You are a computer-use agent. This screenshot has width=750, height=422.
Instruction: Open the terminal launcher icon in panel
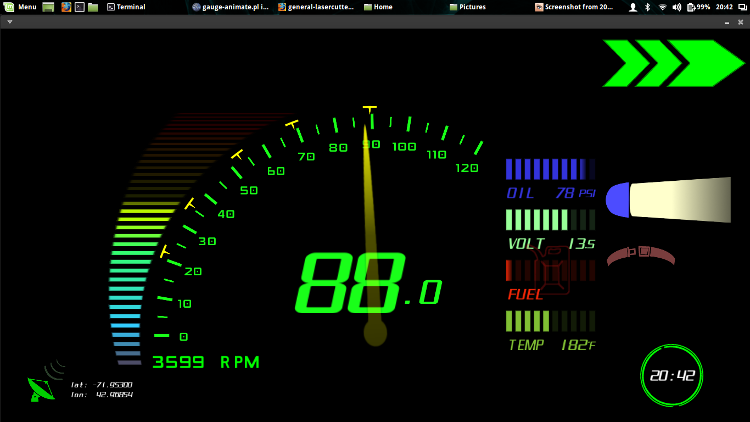[x=79, y=6]
